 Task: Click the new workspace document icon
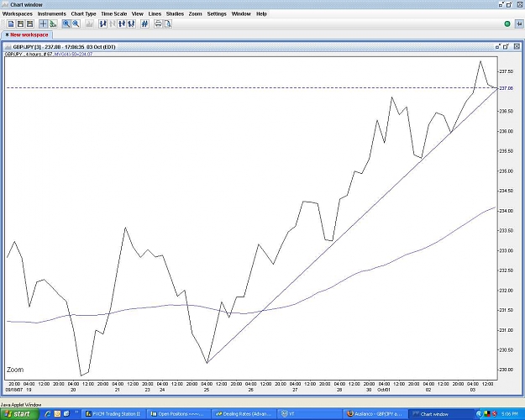[11, 24]
